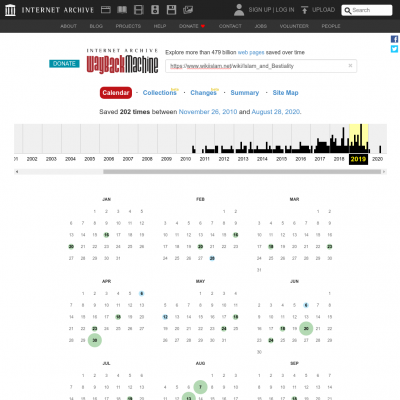This screenshot has width=400, height=400.
Task: Click the teal DONATE button
Action: 64,64
